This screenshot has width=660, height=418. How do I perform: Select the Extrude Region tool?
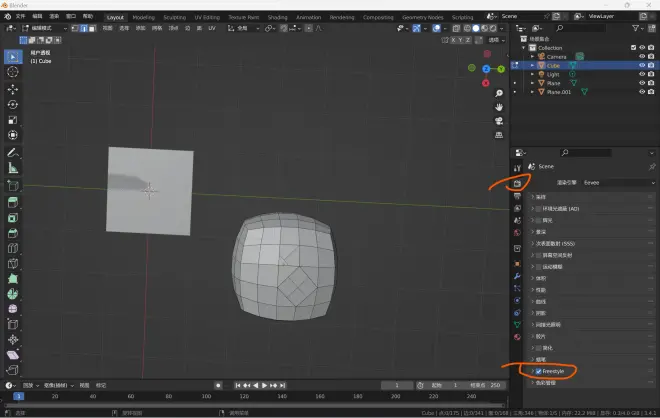tap(13, 202)
